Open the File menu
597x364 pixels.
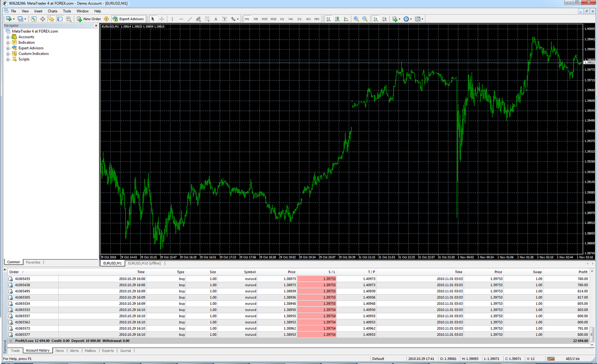pos(13,11)
